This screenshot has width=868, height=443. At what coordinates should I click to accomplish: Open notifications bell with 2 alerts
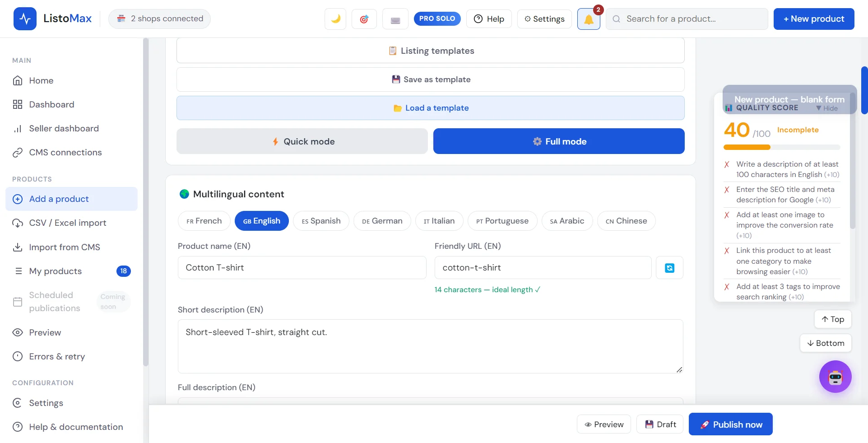[x=589, y=19]
